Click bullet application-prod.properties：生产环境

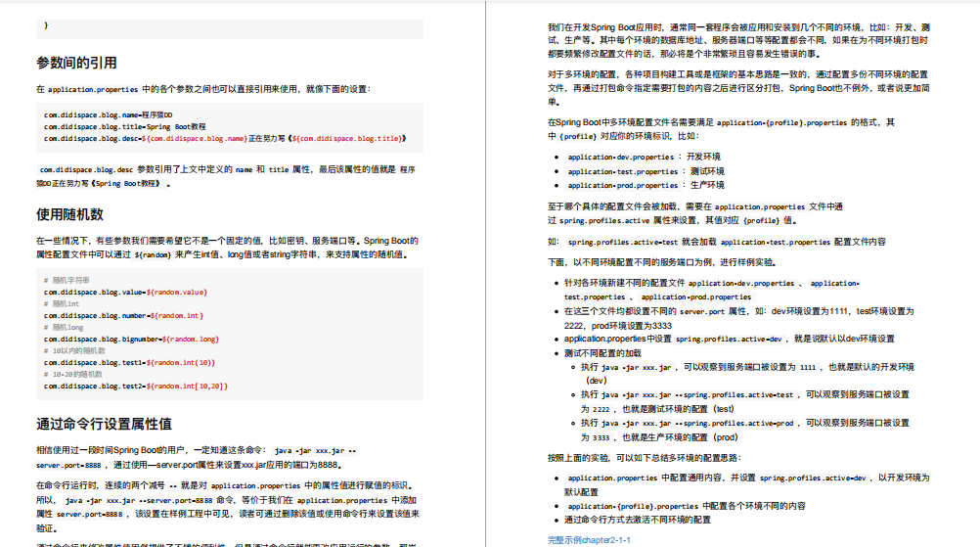pyautogui.click(x=645, y=186)
